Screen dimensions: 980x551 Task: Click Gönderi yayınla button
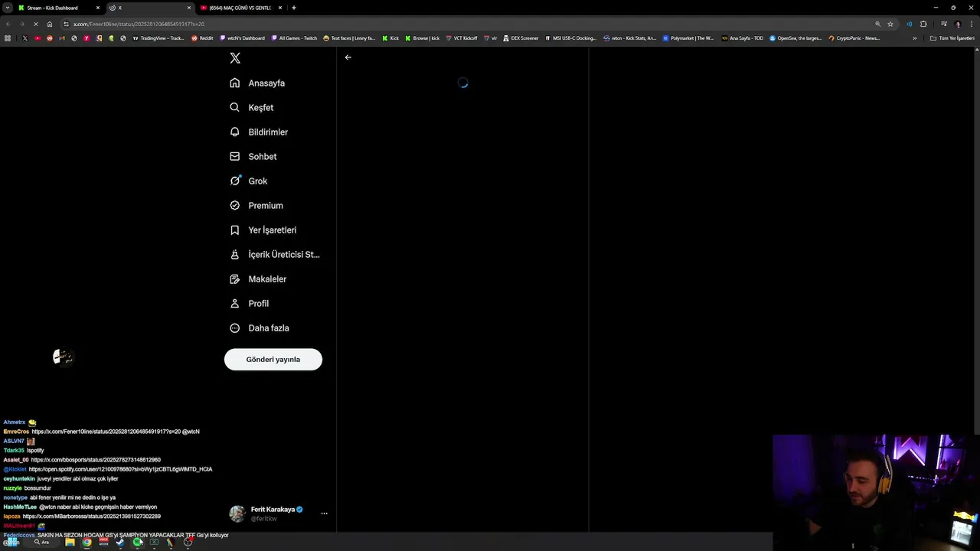coord(273,359)
